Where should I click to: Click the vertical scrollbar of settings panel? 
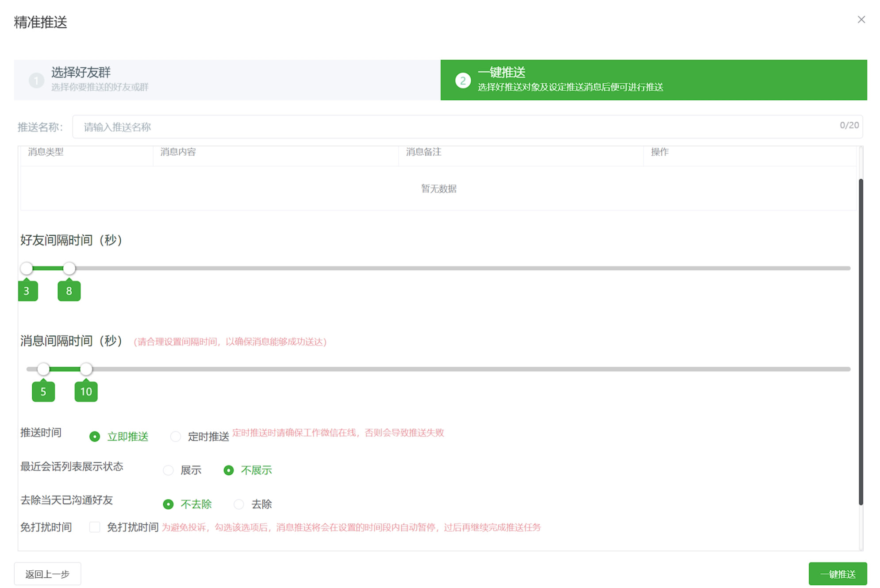tap(861, 341)
